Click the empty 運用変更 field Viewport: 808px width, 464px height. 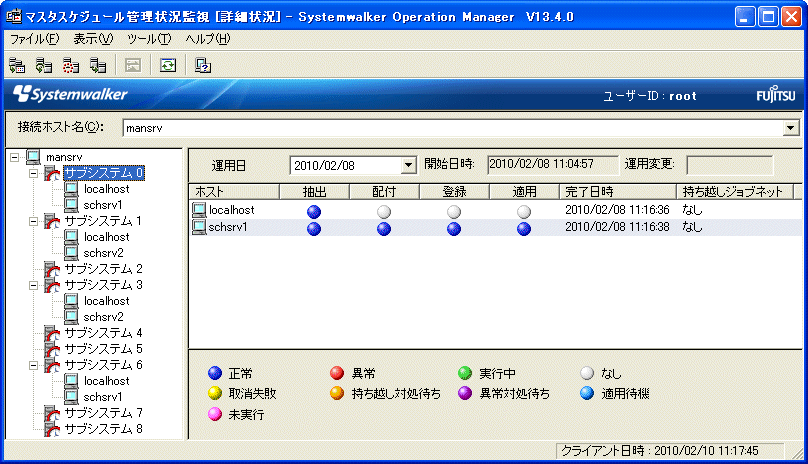coord(730,165)
